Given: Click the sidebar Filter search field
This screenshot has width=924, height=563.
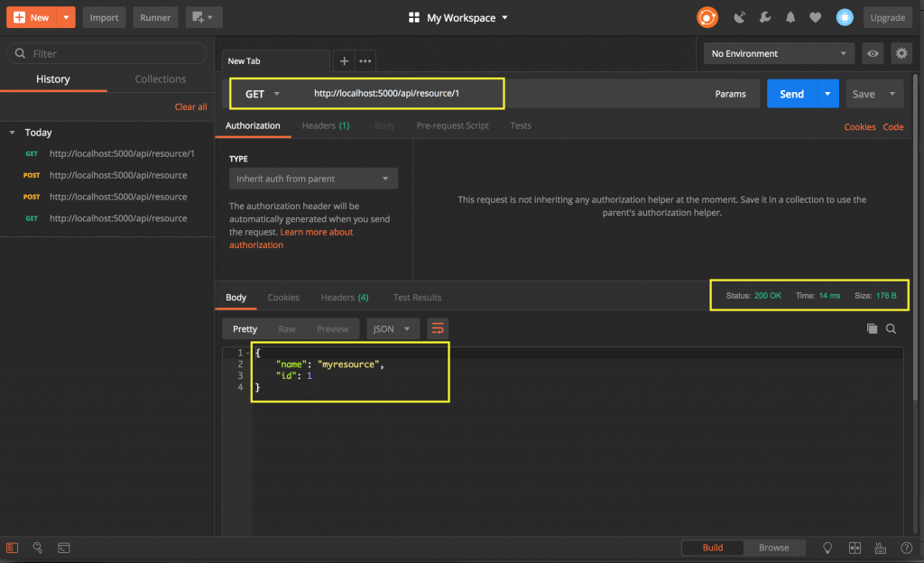Looking at the screenshot, I should (106, 54).
